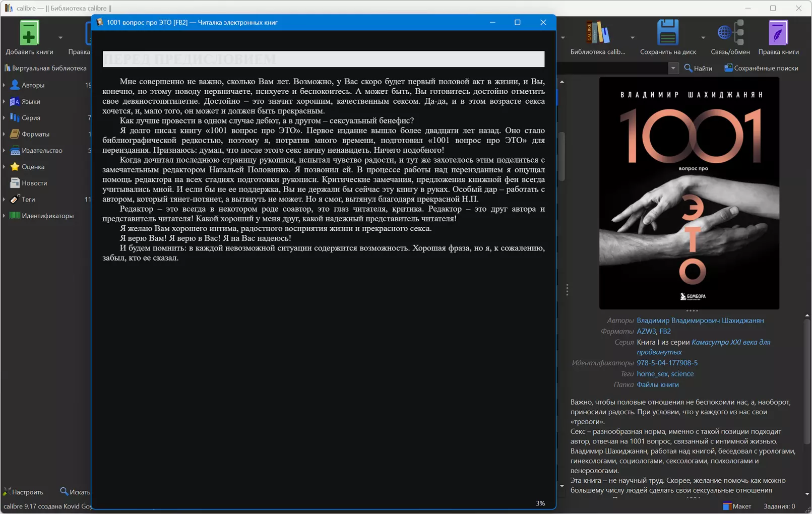812x514 pixels.
Task: Select the News category
Action: [x=34, y=183]
